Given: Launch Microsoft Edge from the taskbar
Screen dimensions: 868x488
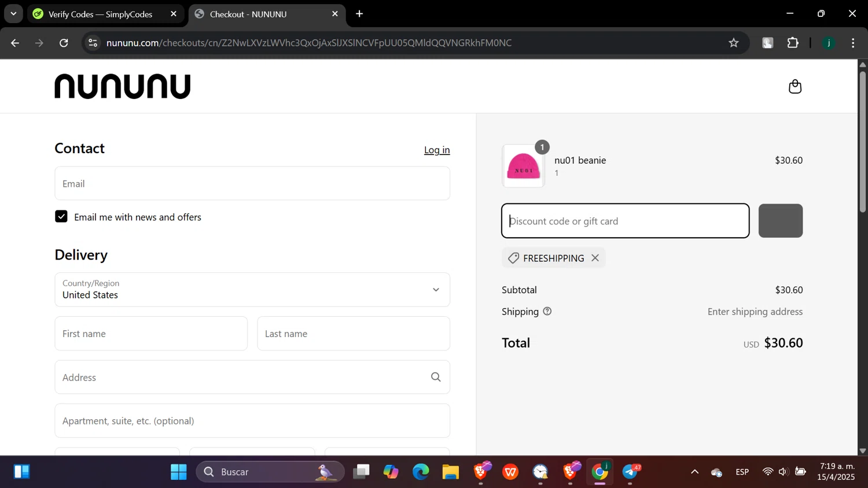Looking at the screenshot, I should pyautogui.click(x=421, y=472).
